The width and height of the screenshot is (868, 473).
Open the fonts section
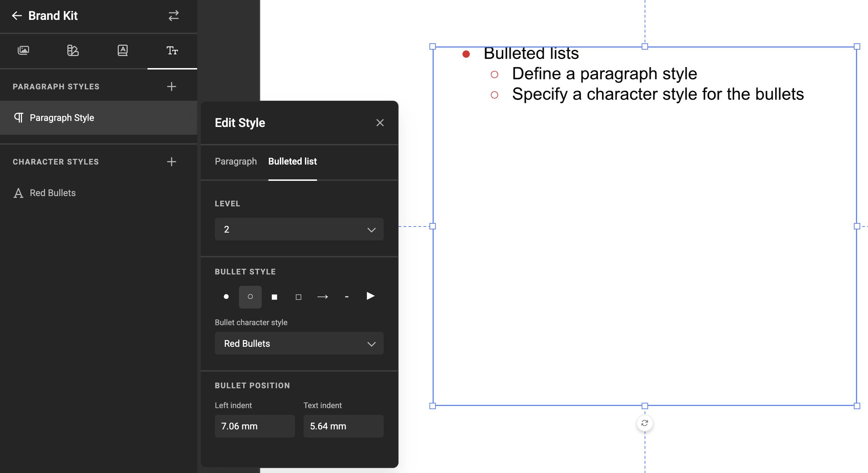point(122,51)
